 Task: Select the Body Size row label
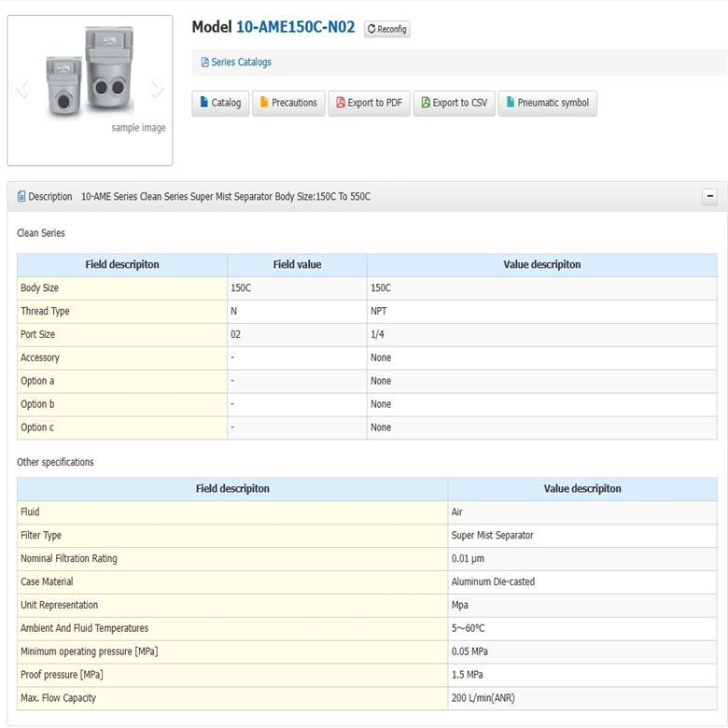[x=39, y=287]
